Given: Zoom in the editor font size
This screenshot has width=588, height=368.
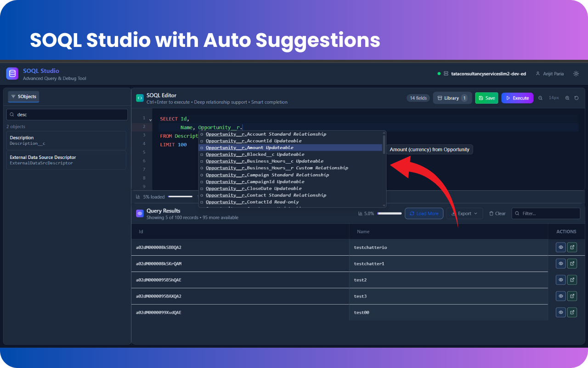Looking at the screenshot, I should [567, 98].
